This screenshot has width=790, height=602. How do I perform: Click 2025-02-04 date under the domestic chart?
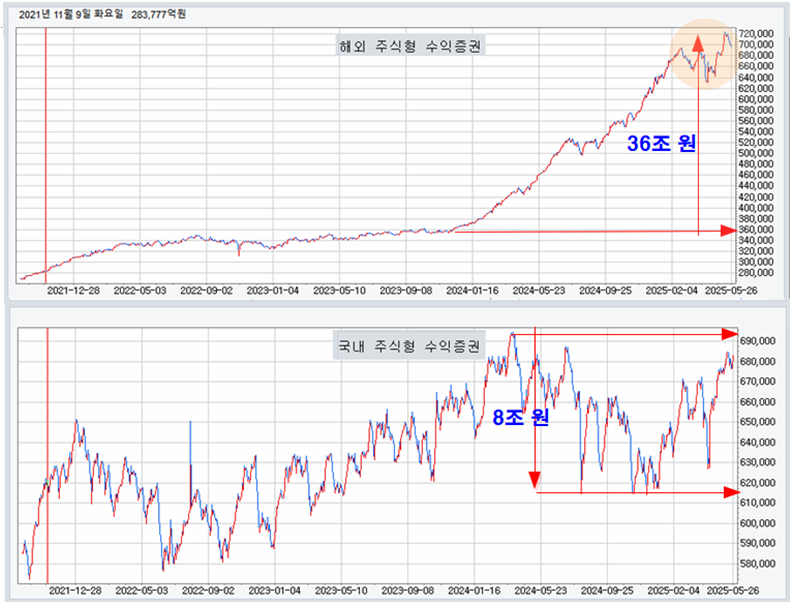coord(674,590)
